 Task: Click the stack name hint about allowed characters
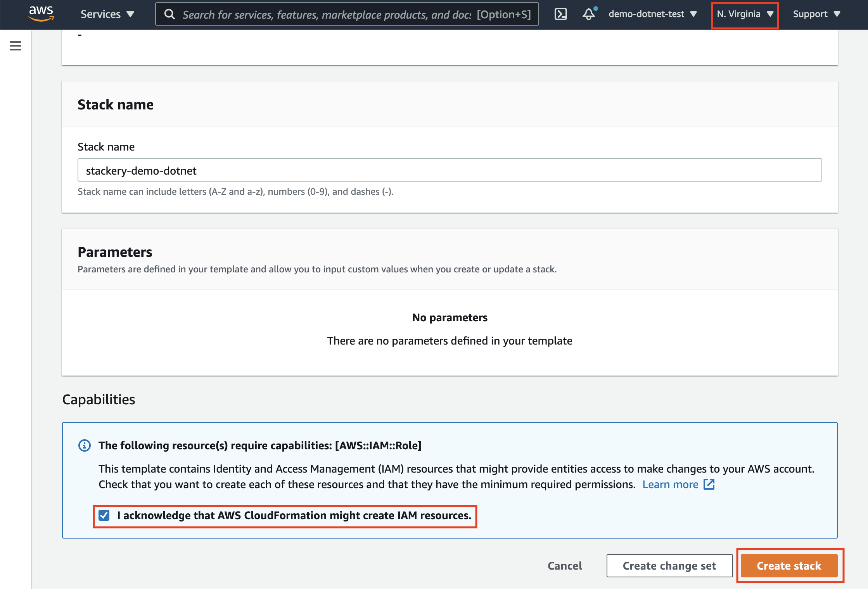click(x=235, y=192)
